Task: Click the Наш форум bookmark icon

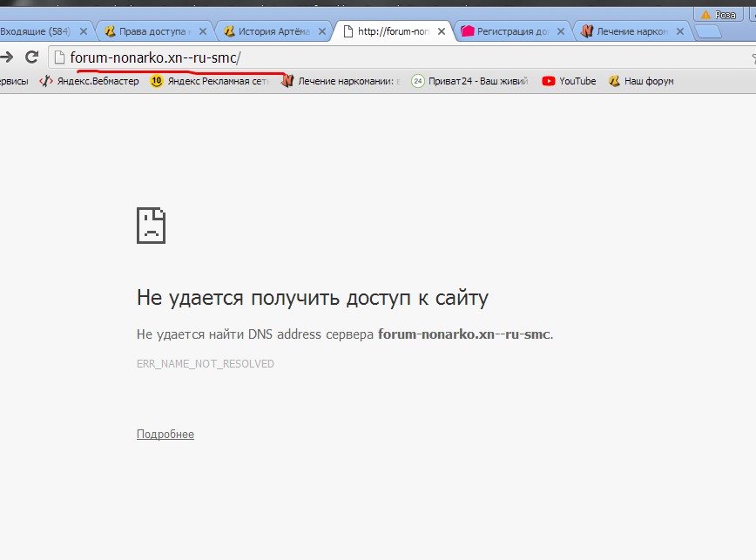Action: 616,80
